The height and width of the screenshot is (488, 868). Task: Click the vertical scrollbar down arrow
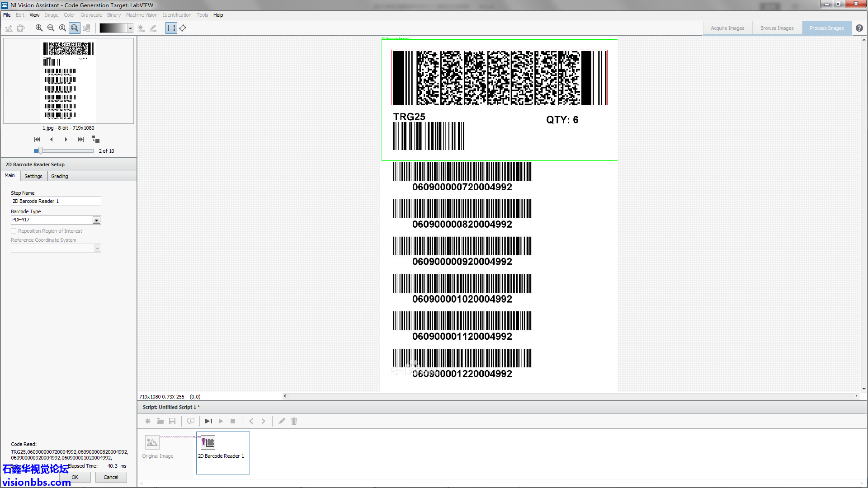pos(864,389)
